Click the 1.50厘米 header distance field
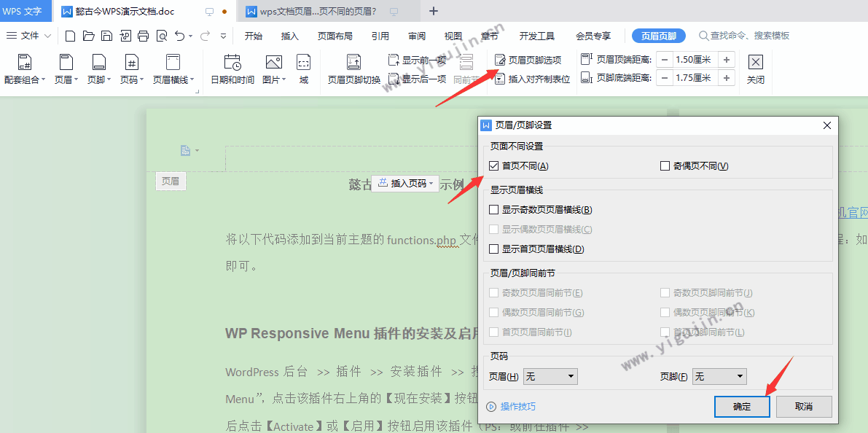This screenshot has height=433, width=868. click(695, 60)
